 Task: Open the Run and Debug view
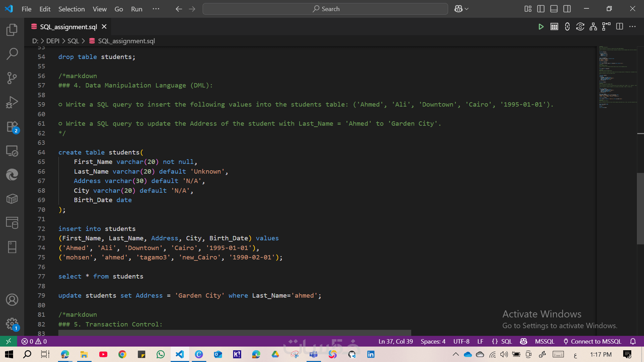12,103
